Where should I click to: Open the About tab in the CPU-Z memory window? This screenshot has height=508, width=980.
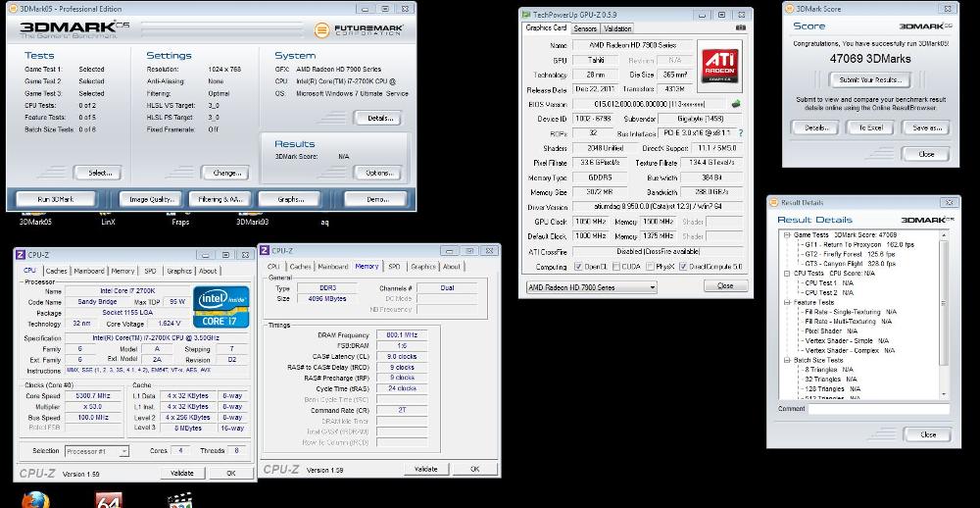(x=451, y=267)
